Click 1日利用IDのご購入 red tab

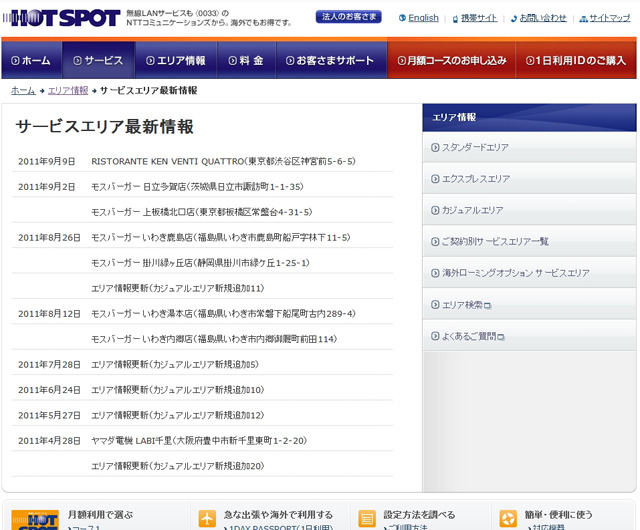(576, 60)
